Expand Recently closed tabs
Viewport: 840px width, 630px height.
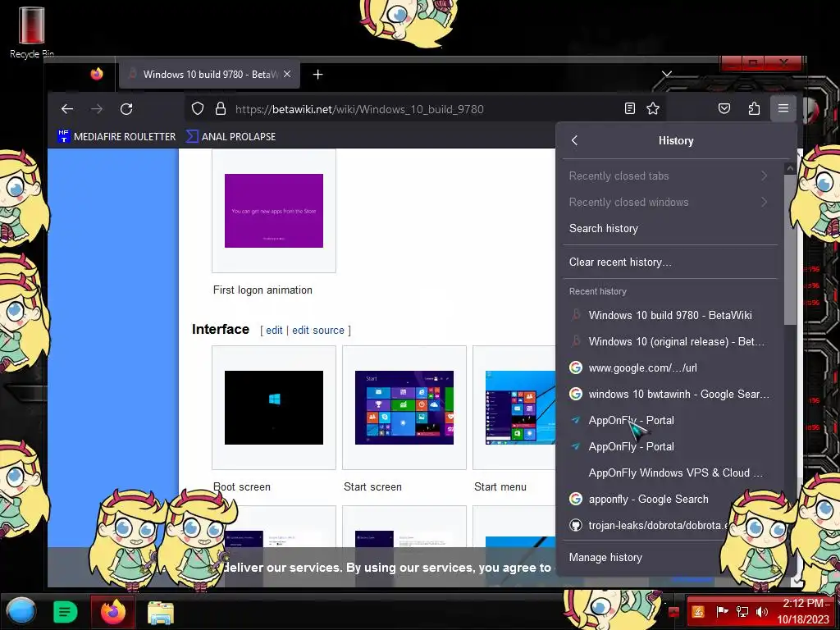coord(669,176)
